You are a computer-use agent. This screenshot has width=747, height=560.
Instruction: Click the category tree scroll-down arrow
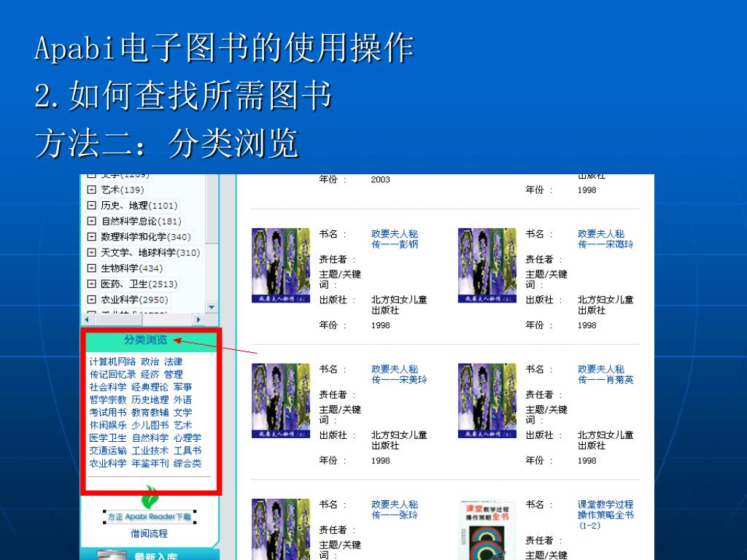tap(212, 307)
